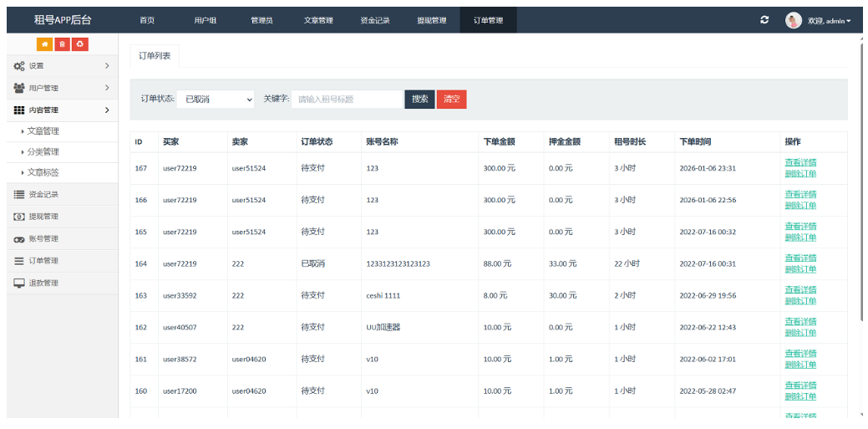
Task: Go to 提现管理 in top navigation
Action: pyautogui.click(x=431, y=20)
